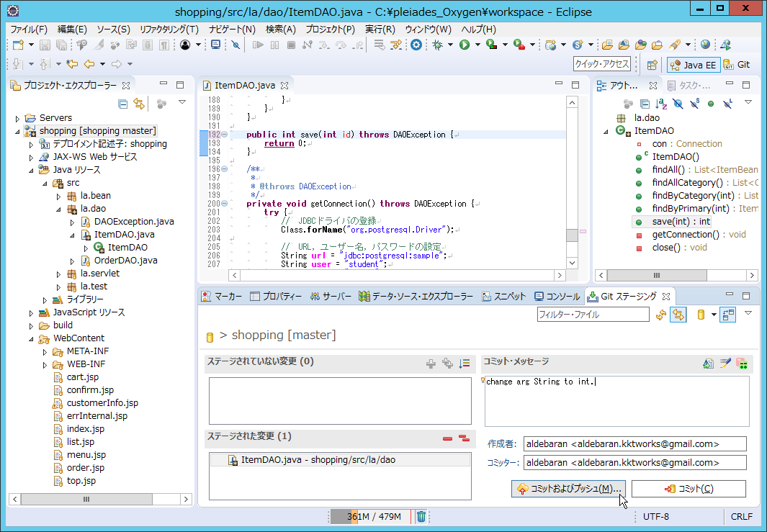This screenshot has width=767, height=532.
Task: Toggle Hide Static Members in the Outline
Action: 694,104
